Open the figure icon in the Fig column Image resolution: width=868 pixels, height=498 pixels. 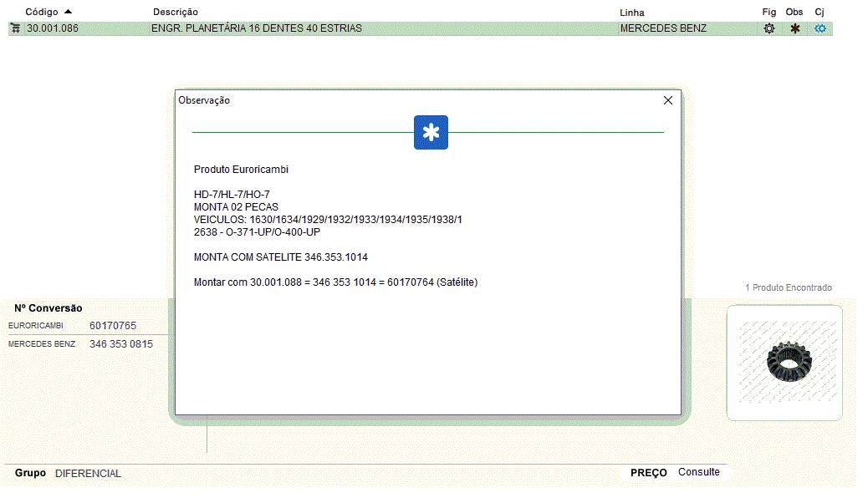(x=768, y=28)
